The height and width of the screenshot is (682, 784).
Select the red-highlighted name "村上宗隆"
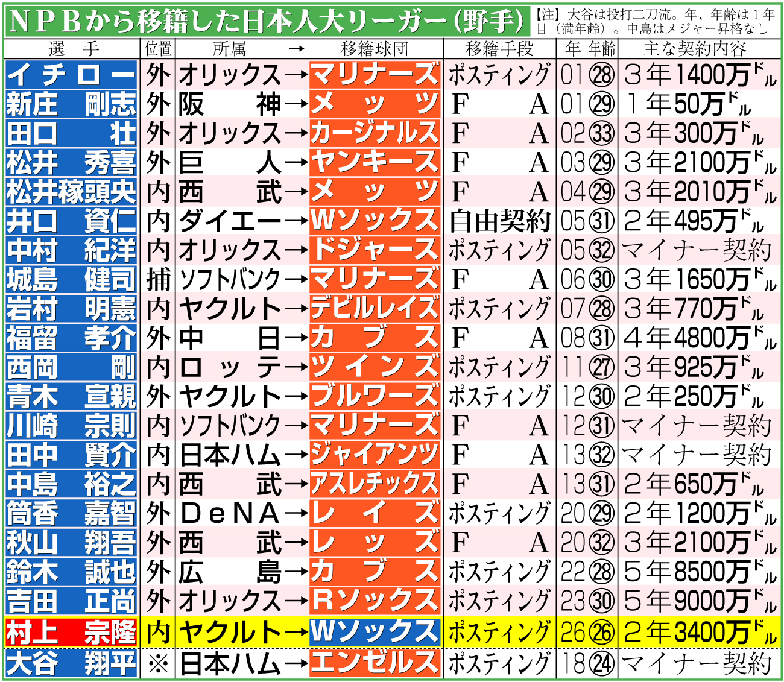72,632
